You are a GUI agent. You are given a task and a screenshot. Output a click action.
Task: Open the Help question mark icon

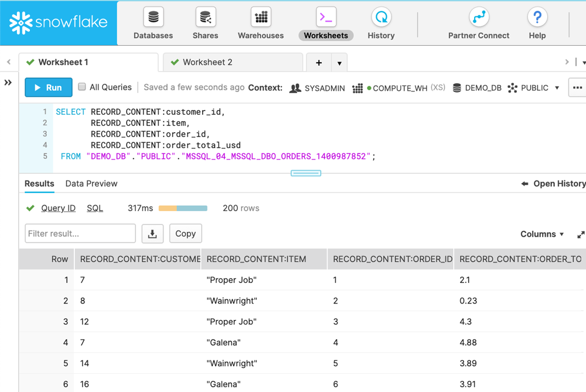click(537, 17)
